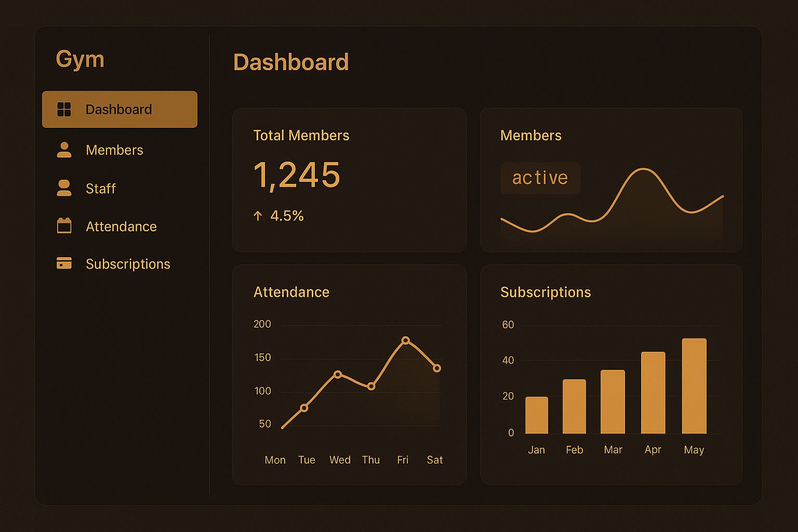Click the up arrow beside 4.5%
Image resolution: width=798 pixels, height=532 pixels.
(x=258, y=216)
